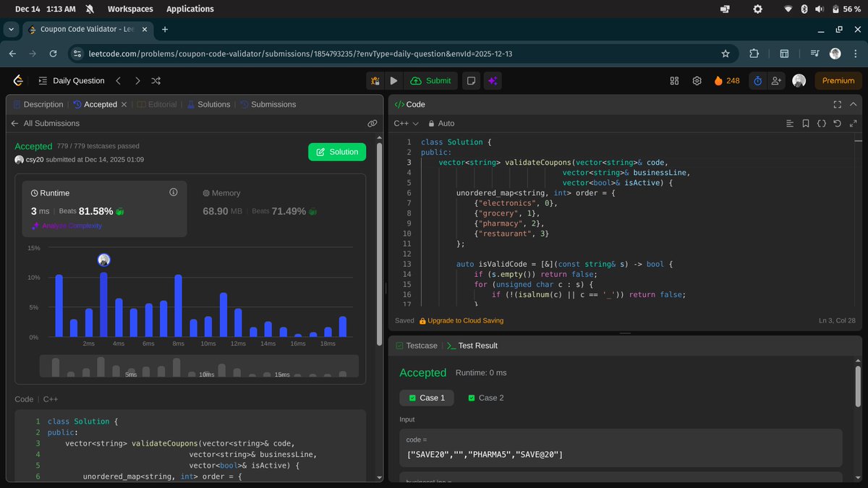Select the Test Result tab
868x488 pixels.
coord(472,346)
